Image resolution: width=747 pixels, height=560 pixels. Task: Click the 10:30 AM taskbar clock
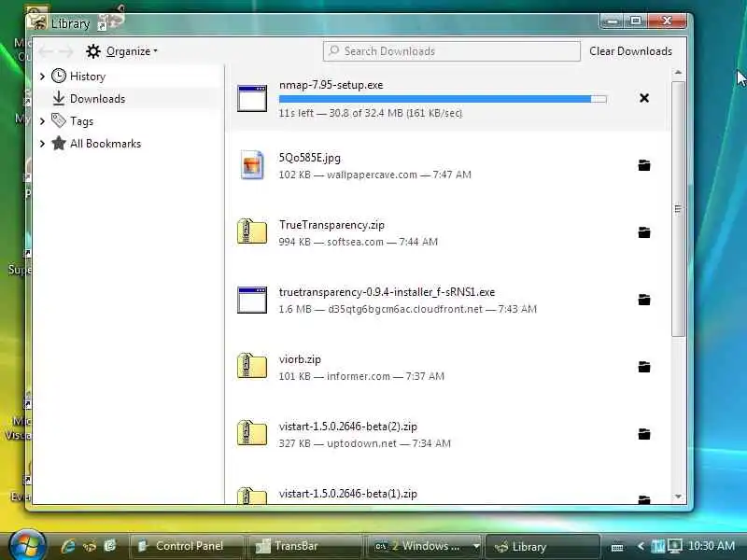(712, 546)
